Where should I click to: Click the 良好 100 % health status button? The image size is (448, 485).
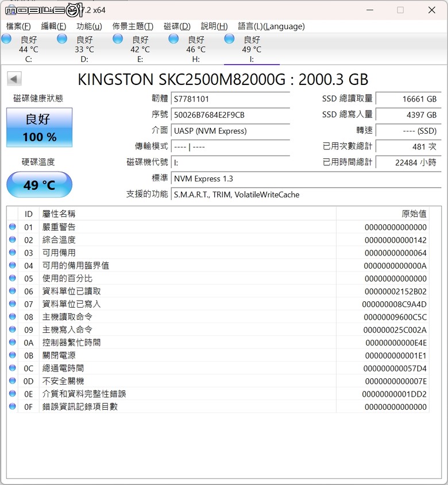click(x=39, y=127)
